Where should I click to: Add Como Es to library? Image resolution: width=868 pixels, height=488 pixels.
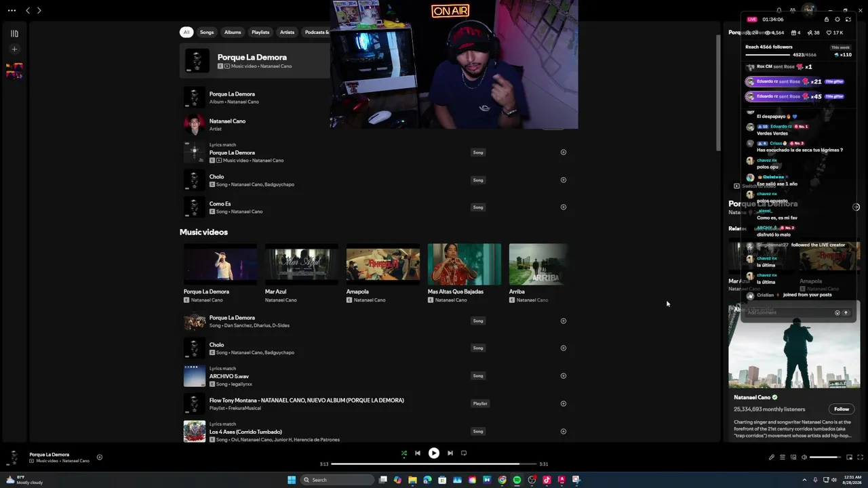coord(564,207)
